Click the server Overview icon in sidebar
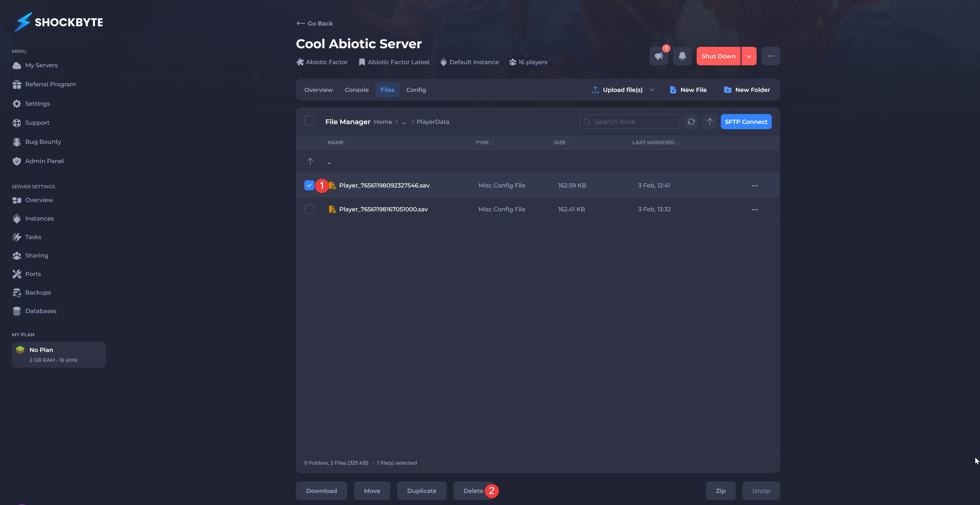Image resolution: width=980 pixels, height=505 pixels. 17,200
